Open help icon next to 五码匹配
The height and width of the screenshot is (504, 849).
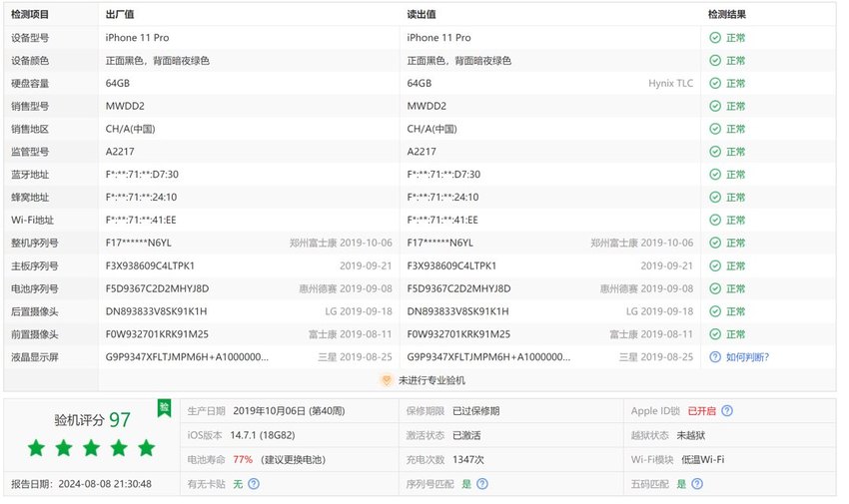tap(697, 484)
